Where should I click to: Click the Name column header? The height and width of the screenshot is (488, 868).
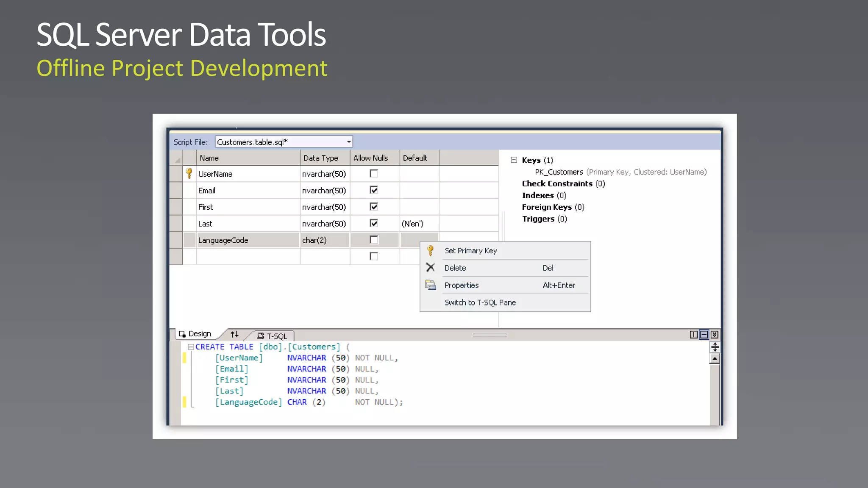[x=248, y=158]
